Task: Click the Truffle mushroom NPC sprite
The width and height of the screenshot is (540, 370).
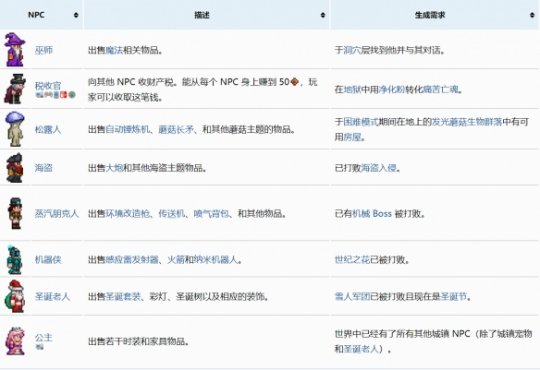Action: point(15,129)
